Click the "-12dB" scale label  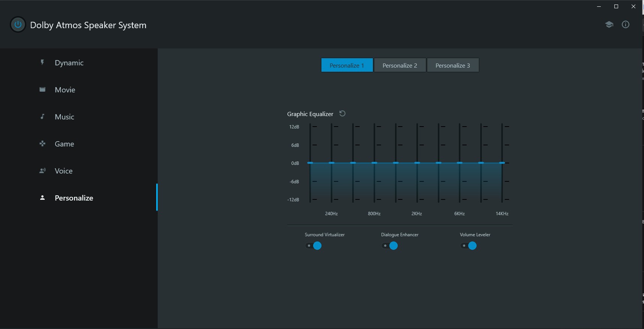[x=293, y=200]
